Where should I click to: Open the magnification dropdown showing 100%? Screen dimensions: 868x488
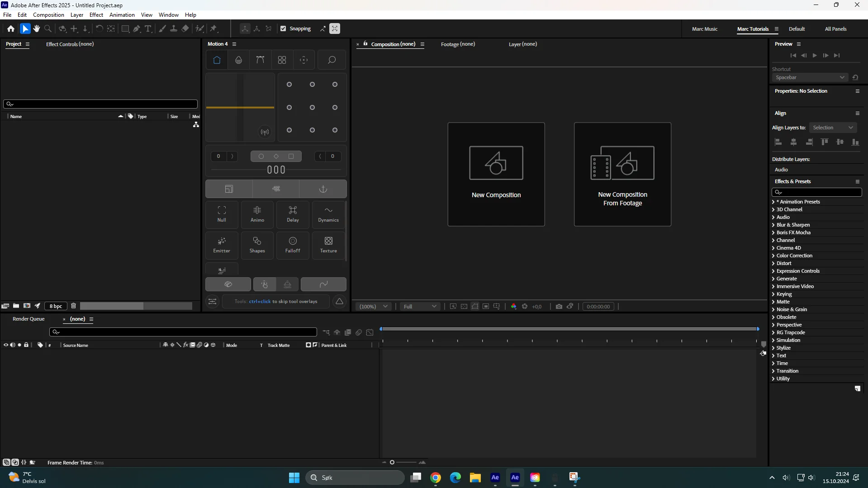(x=373, y=306)
